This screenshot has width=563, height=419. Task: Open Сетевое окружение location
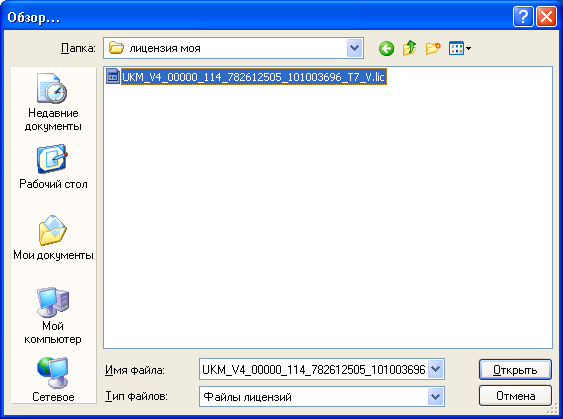53,380
